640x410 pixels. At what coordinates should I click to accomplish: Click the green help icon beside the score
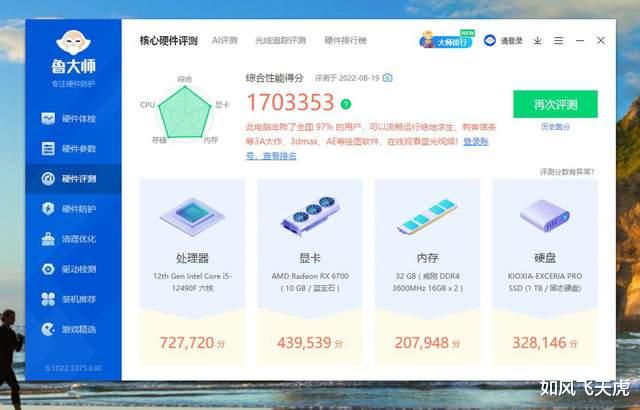tap(346, 104)
